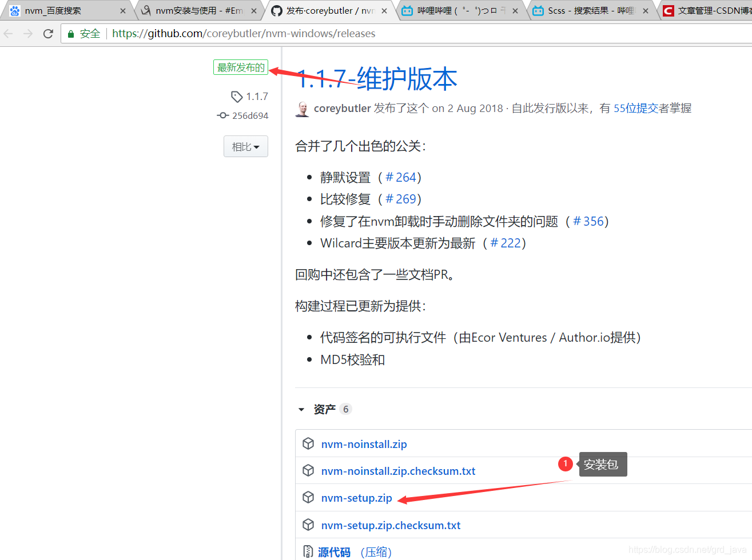Click the 合并了几个出色的公关 heading text
This screenshot has width=752, height=560.
click(360, 146)
